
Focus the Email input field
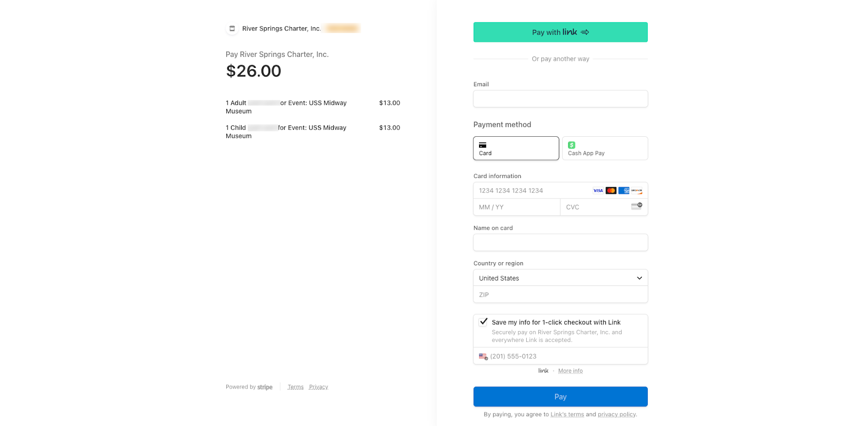coord(560,99)
